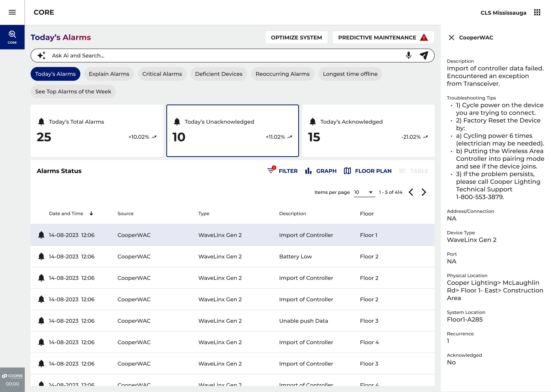Select the Battery Low alarm row
This screenshot has height=392, width=551.
point(233,256)
